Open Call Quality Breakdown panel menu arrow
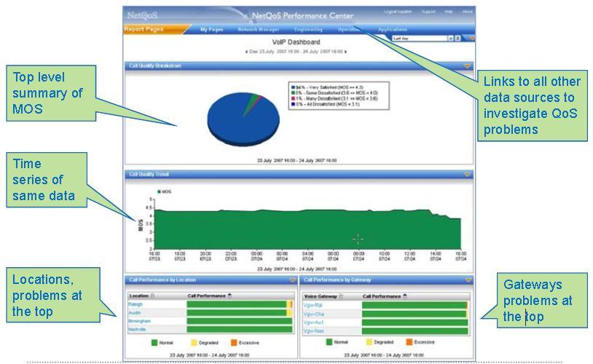This screenshot has height=364, width=593. click(468, 66)
